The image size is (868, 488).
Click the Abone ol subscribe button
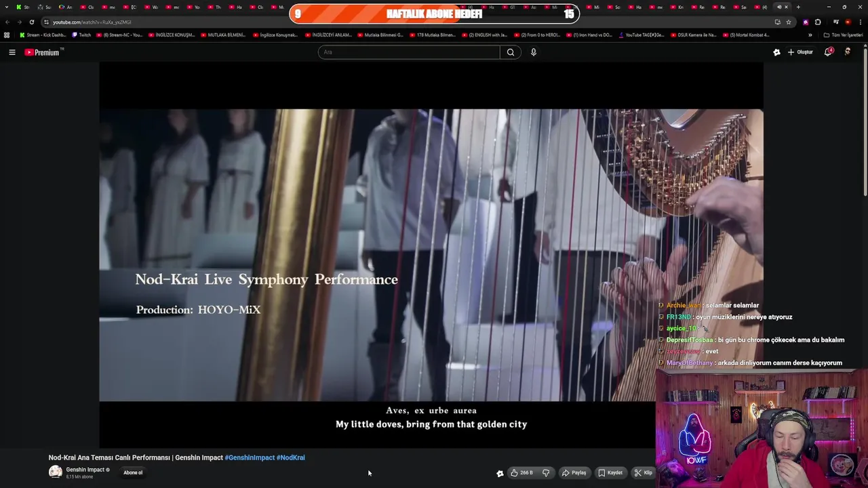pyautogui.click(x=133, y=472)
